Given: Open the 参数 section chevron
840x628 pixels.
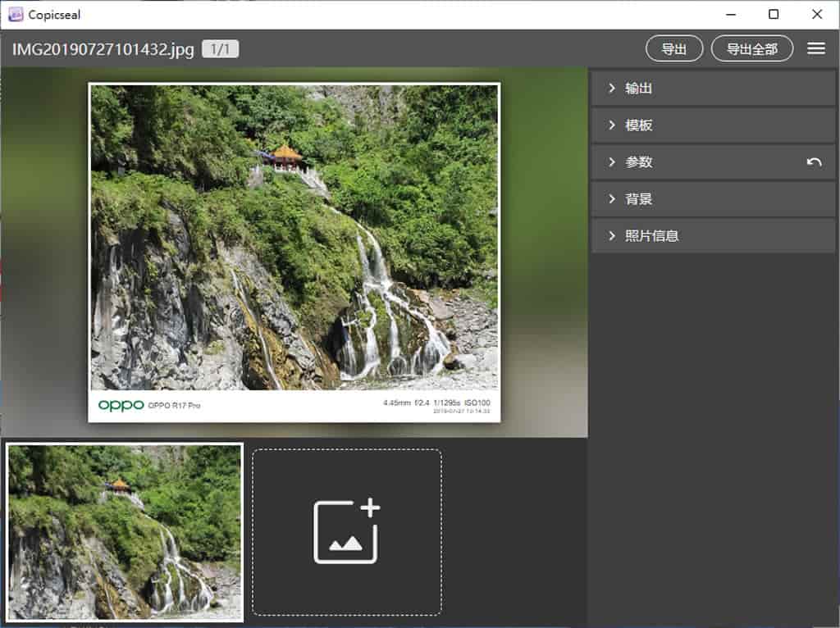Looking at the screenshot, I should click(x=612, y=162).
